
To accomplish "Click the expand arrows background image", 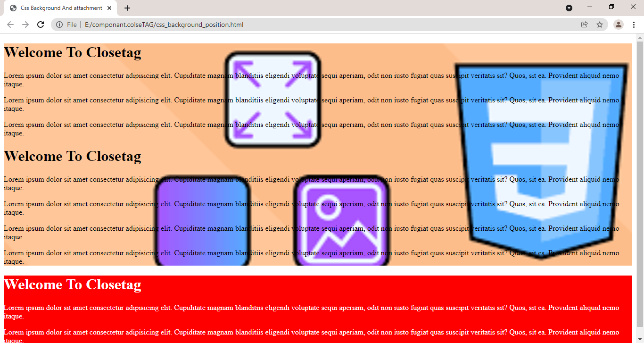I will click(273, 100).
